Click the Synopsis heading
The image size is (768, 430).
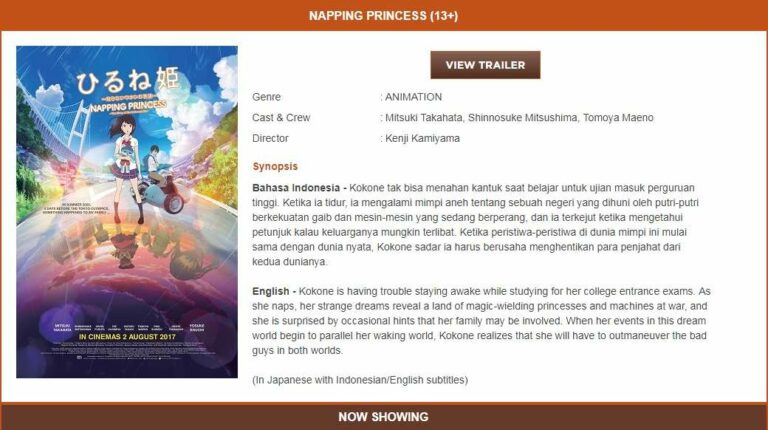click(x=275, y=167)
